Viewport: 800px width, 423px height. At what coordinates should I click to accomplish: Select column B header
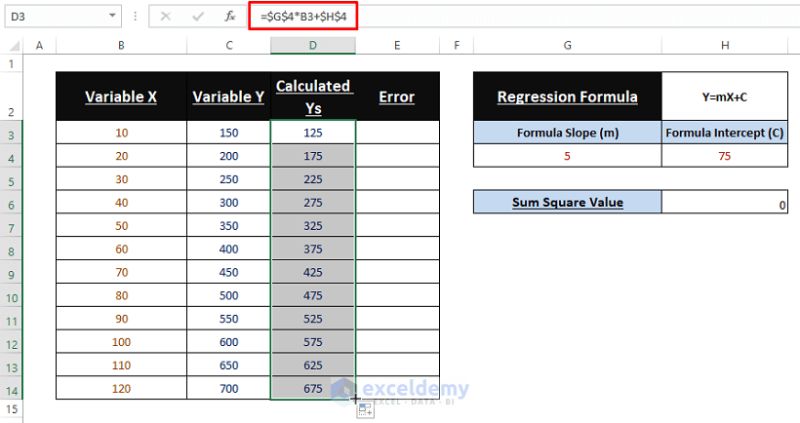click(121, 46)
